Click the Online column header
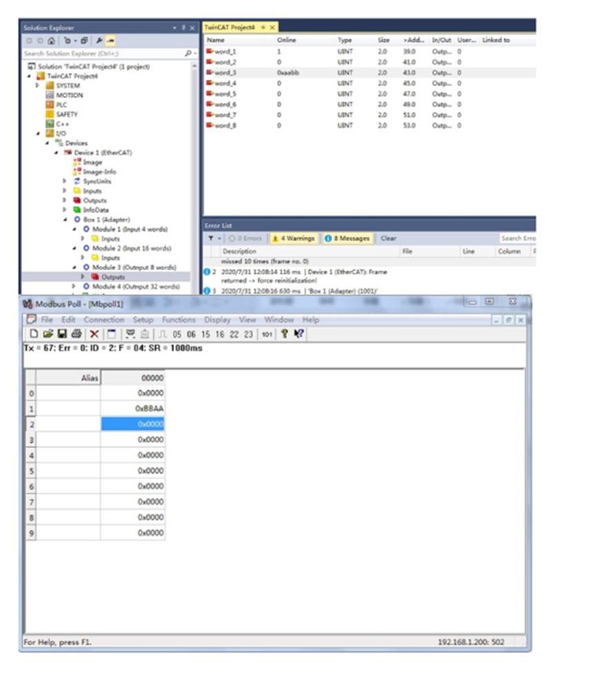The image size is (591, 700). [287, 40]
